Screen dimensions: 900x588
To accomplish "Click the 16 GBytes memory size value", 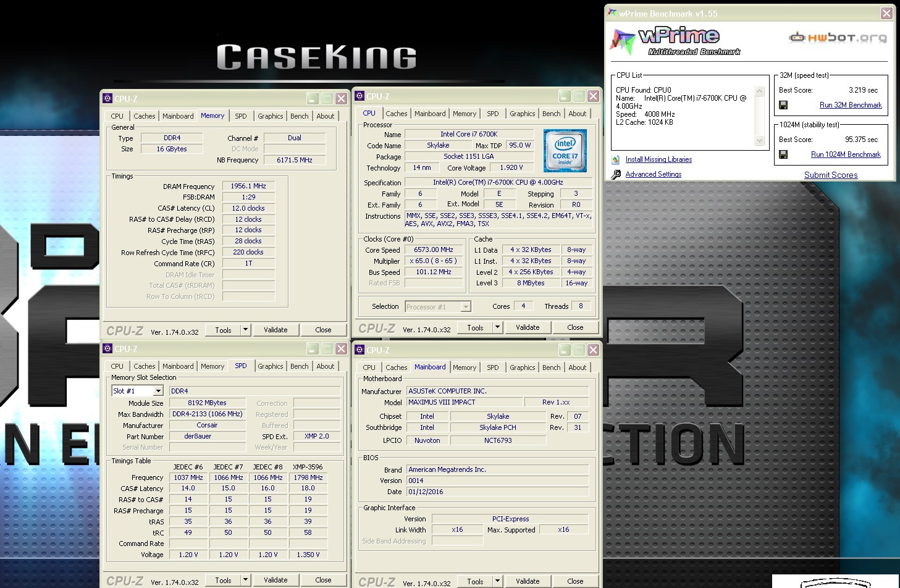I will point(172,149).
